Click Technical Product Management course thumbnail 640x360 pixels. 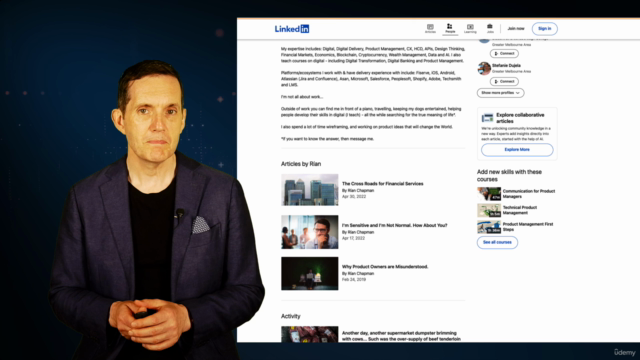click(x=489, y=211)
